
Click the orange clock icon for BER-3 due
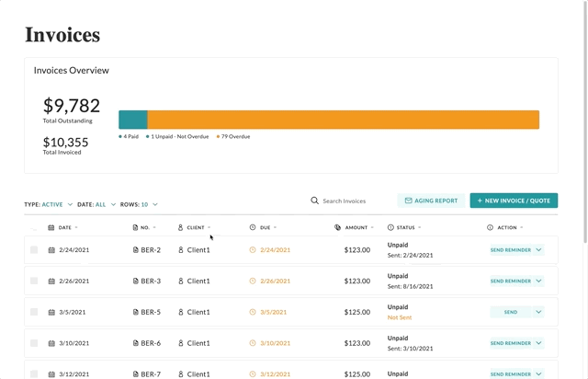click(x=253, y=281)
